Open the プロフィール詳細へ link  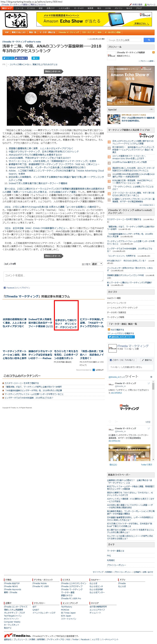(147, 61)
